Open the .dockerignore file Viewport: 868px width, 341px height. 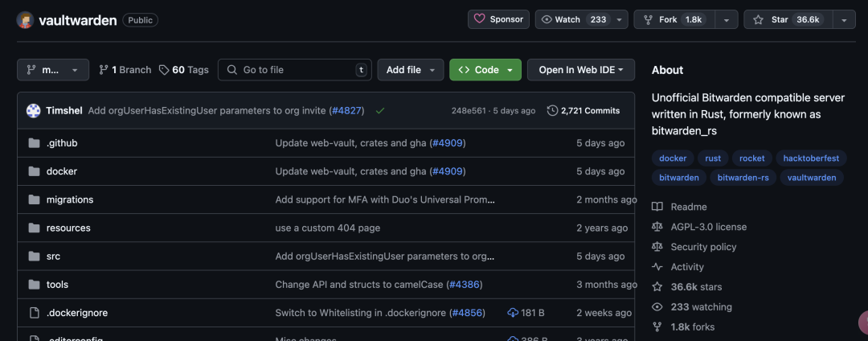77,313
